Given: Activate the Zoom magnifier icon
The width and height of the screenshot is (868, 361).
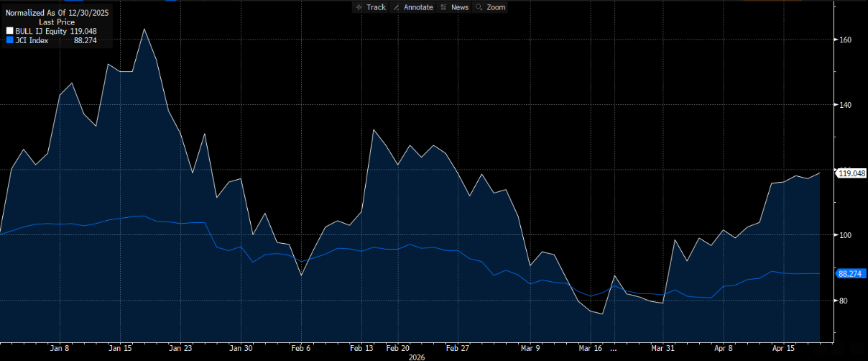Looking at the screenshot, I should tap(479, 7).
